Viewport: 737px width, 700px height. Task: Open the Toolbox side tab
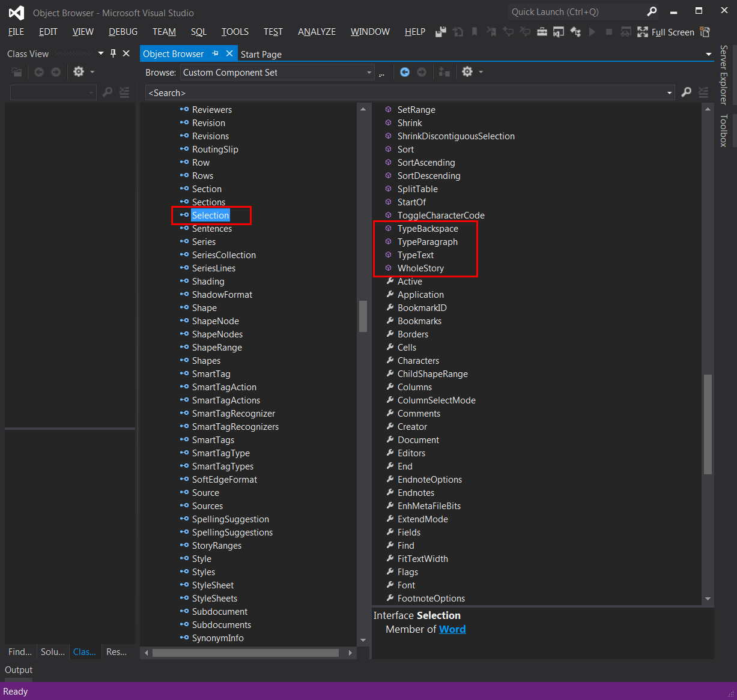coord(724,130)
